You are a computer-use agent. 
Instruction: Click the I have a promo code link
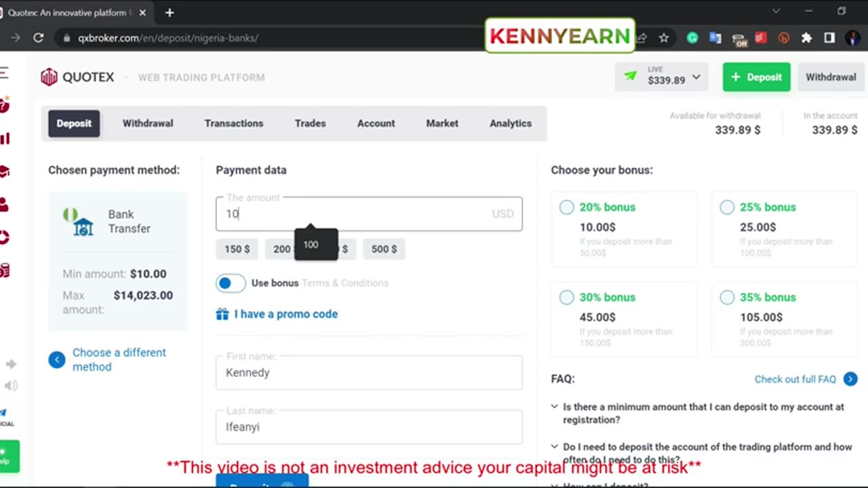286,314
